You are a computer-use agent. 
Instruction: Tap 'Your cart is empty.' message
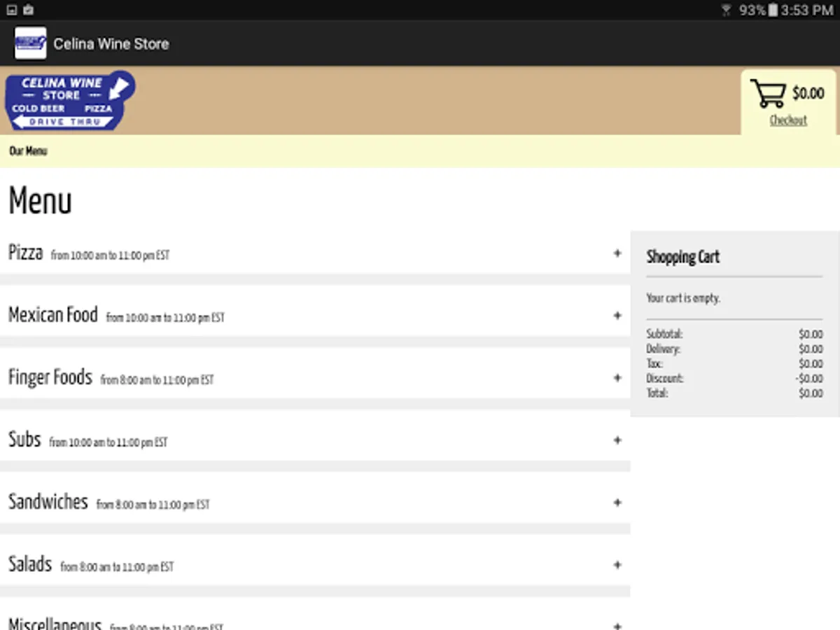tap(683, 298)
